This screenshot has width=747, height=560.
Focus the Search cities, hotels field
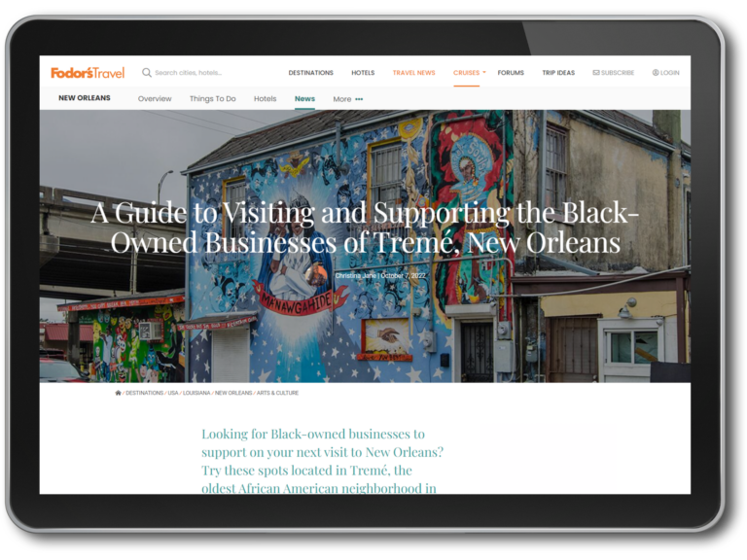click(189, 73)
